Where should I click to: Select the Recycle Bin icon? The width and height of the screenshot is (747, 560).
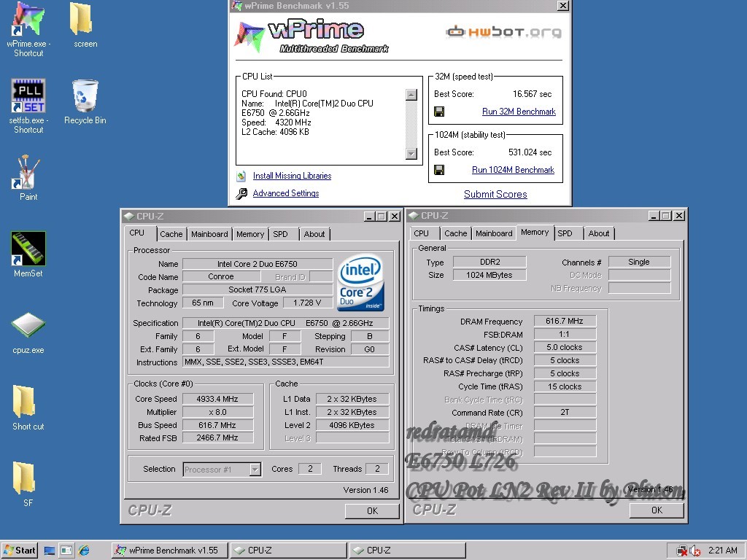tap(85, 96)
